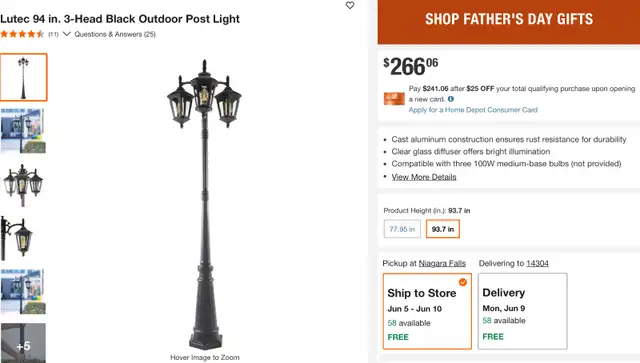This screenshot has width=640, height=363.
Task: Save item with the heart favorite icon
Action: pos(350,5)
